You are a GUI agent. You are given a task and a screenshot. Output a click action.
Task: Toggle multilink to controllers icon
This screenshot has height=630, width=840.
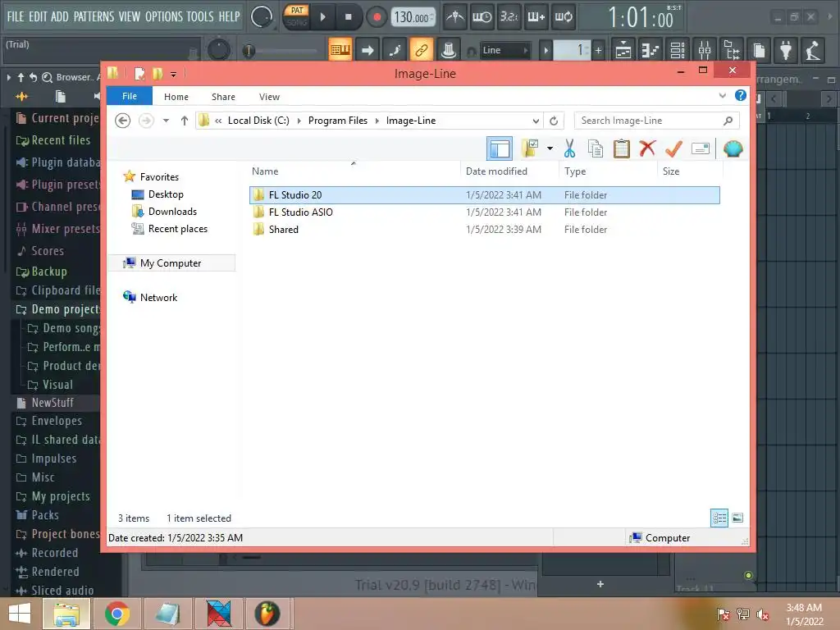point(449,50)
